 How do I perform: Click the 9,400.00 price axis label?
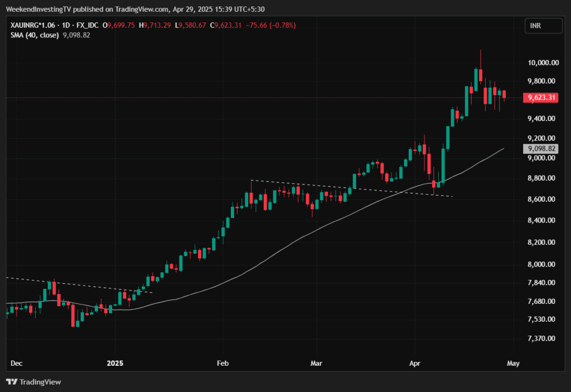[541, 118]
